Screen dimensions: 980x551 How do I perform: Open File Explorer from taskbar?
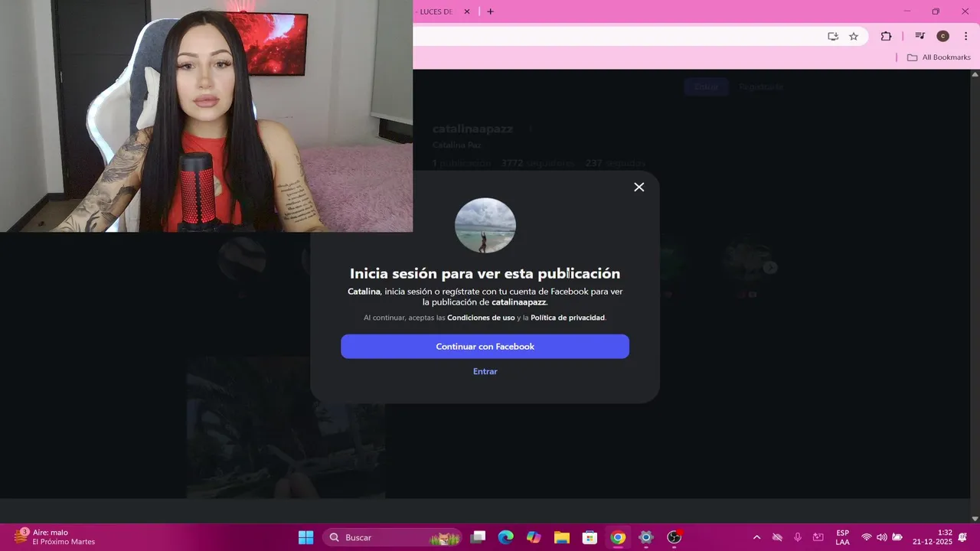pyautogui.click(x=562, y=537)
